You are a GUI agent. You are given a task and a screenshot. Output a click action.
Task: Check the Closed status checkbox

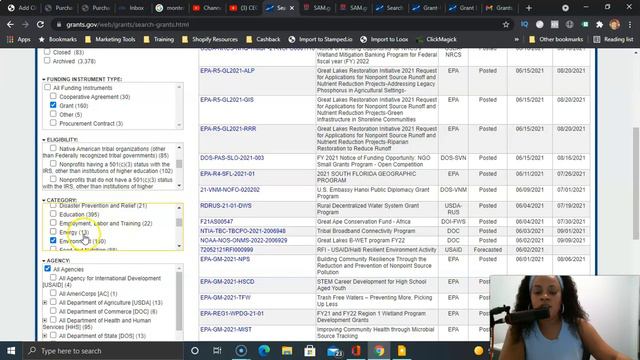point(47,52)
